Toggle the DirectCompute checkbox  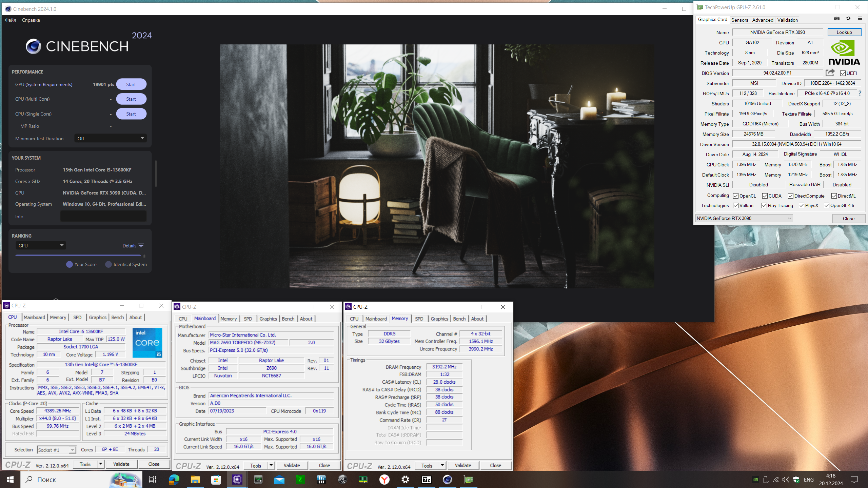coord(790,196)
